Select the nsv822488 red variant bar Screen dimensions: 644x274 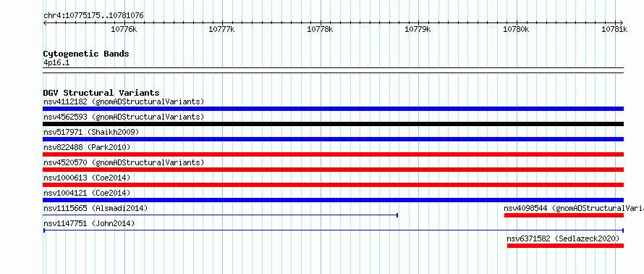point(333,154)
